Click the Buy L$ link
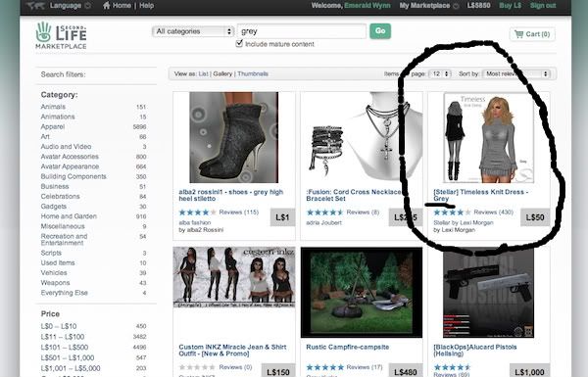The width and height of the screenshot is (588, 377). [x=510, y=6]
